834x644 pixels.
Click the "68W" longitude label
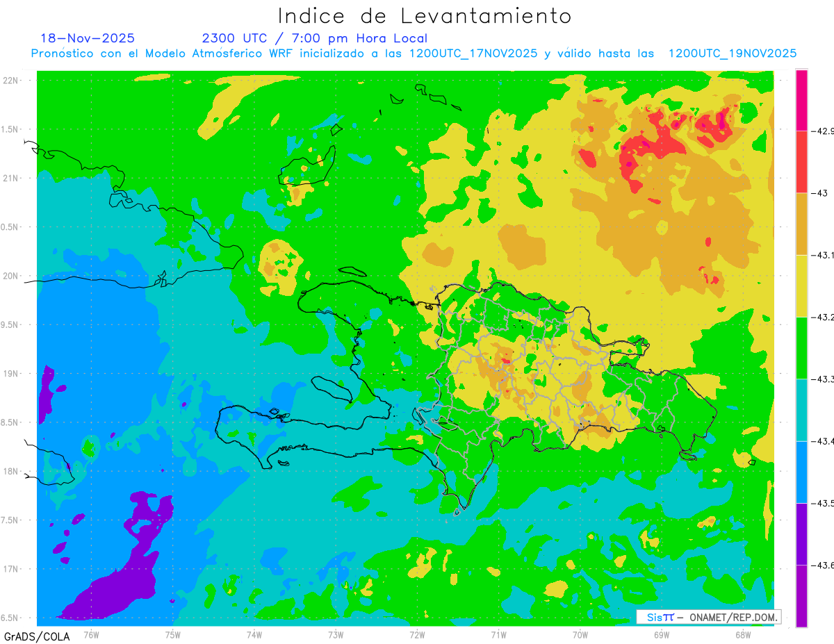tap(743, 634)
